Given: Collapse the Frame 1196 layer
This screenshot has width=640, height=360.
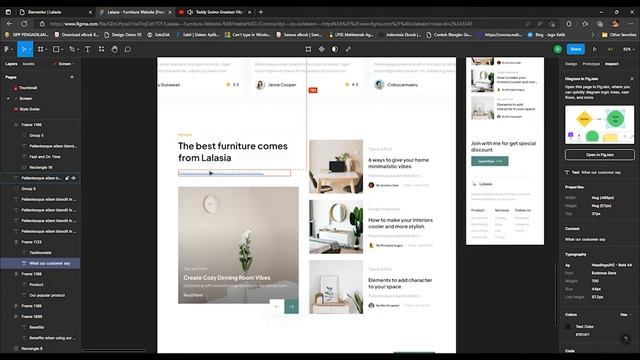Looking at the screenshot, I should coord(16,125).
